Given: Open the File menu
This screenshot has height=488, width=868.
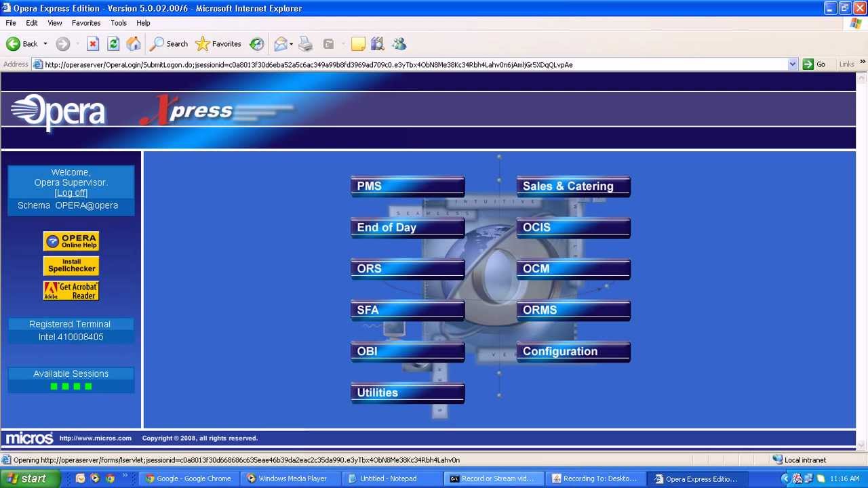Looking at the screenshot, I should [x=11, y=23].
